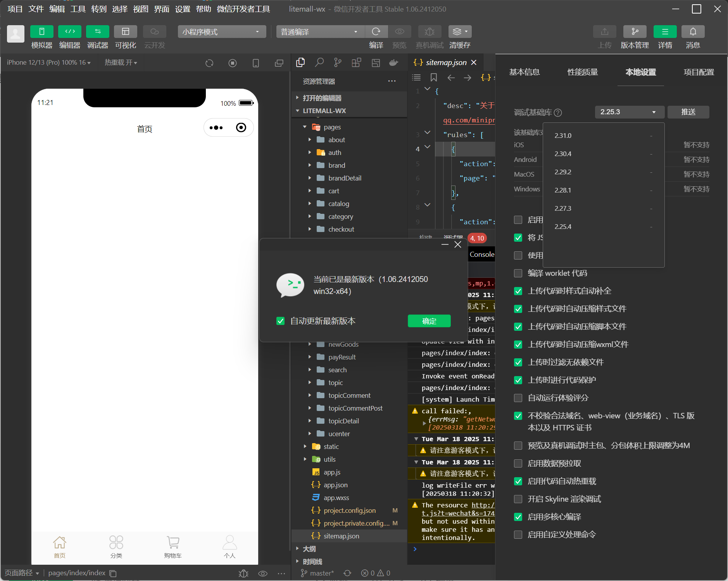
Task: Click the editor navigate forward arrow
Action: (x=468, y=77)
